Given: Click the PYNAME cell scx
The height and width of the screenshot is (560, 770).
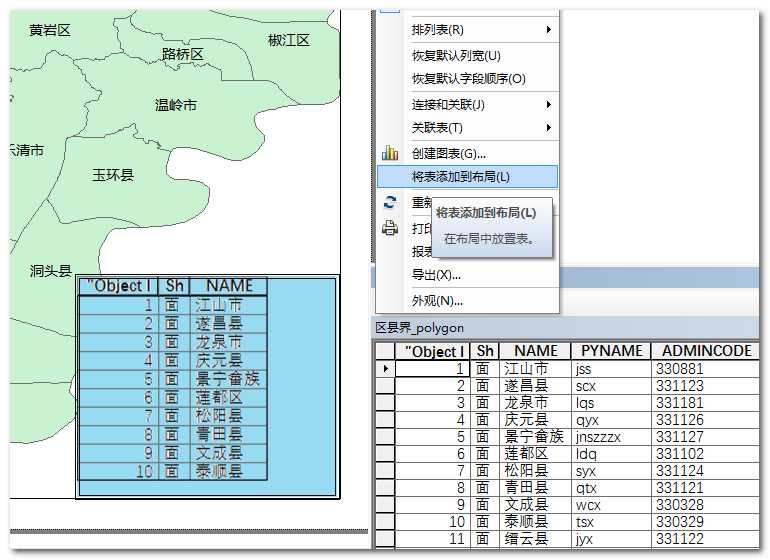Looking at the screenshot, I should click(x=611, y=386).
